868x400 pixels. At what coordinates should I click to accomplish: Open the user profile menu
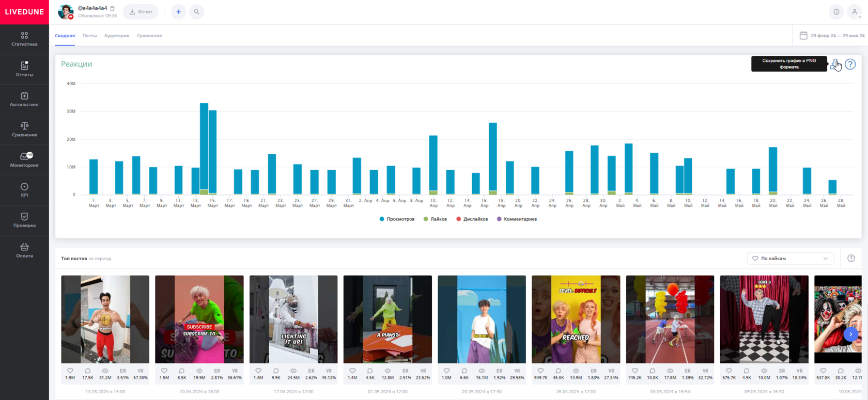pyautogui.click(x=855, y=12)
